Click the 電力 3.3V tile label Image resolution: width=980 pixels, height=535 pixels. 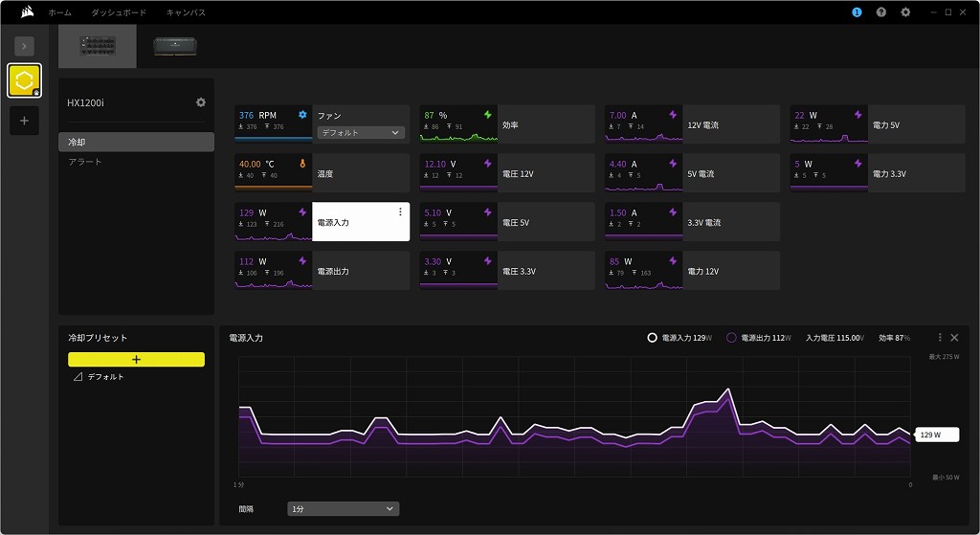pyautogui.click(x=889, y=174)
